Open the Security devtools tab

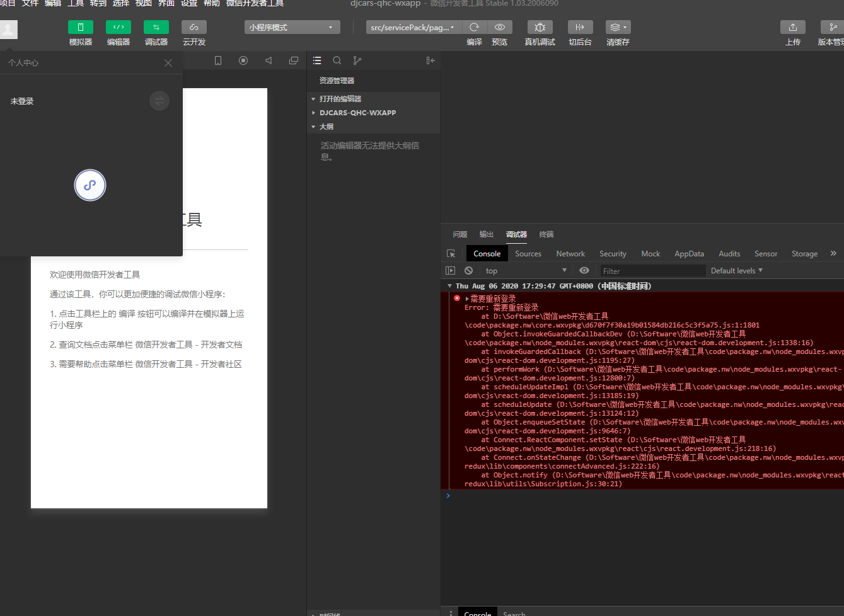(613, 254)
